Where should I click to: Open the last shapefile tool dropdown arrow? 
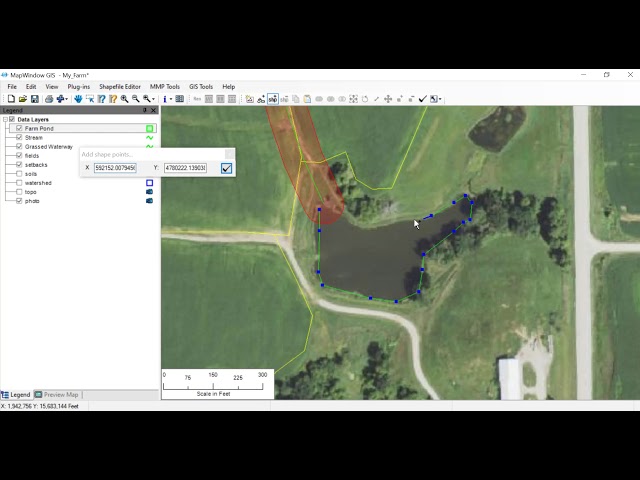click(440, 99)
